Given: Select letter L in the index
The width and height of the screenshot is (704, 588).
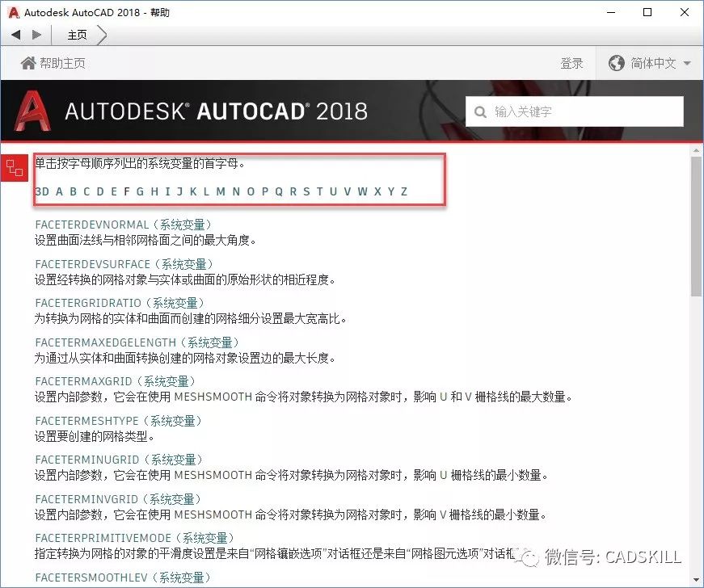Looking at the screenshot, I should tap(207, 191).
